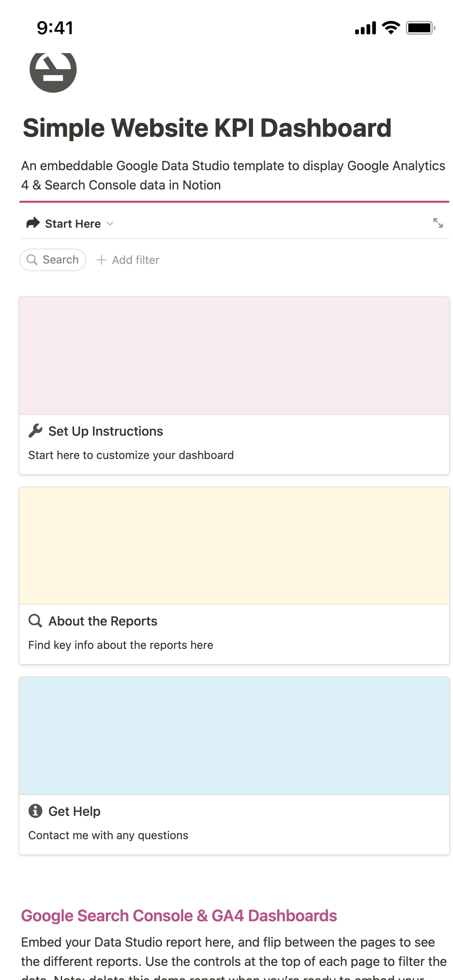Image resolution: width=453 pixels, height=980 pixels.
Task: Click the wrench icon on Set Up Instructions
Action: tap(35, 431)
